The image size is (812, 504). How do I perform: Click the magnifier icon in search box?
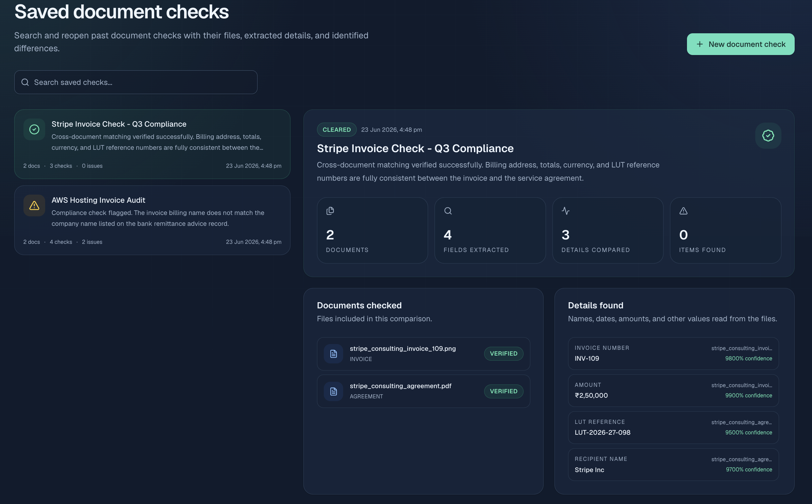pyautogui.click(x=25, y=82)
